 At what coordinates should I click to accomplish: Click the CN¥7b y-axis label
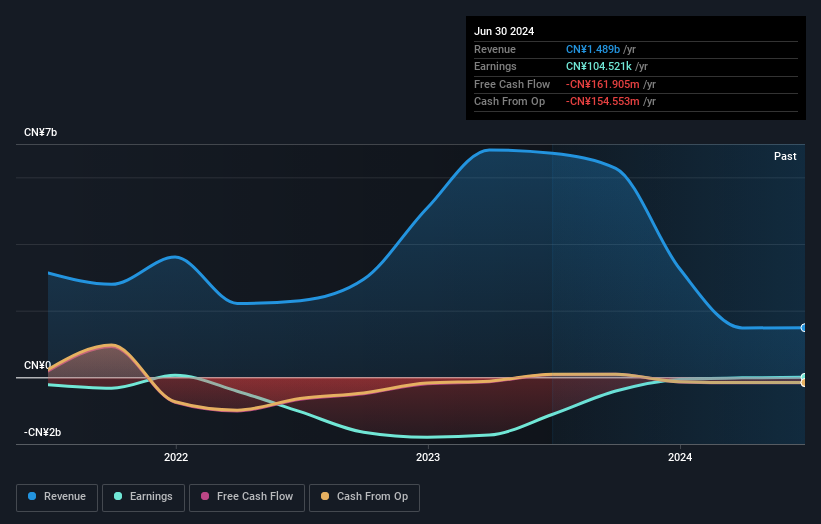pyautogui.click(x=40, y=132)
